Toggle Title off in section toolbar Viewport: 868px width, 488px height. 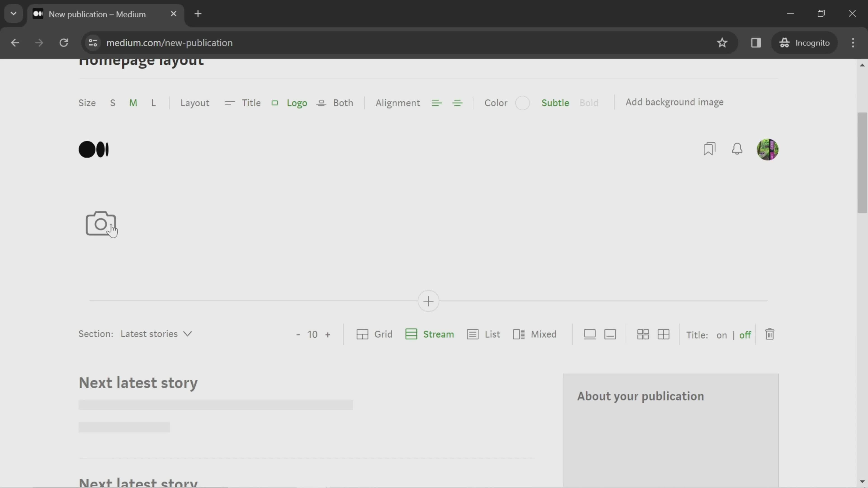[745, 335]
